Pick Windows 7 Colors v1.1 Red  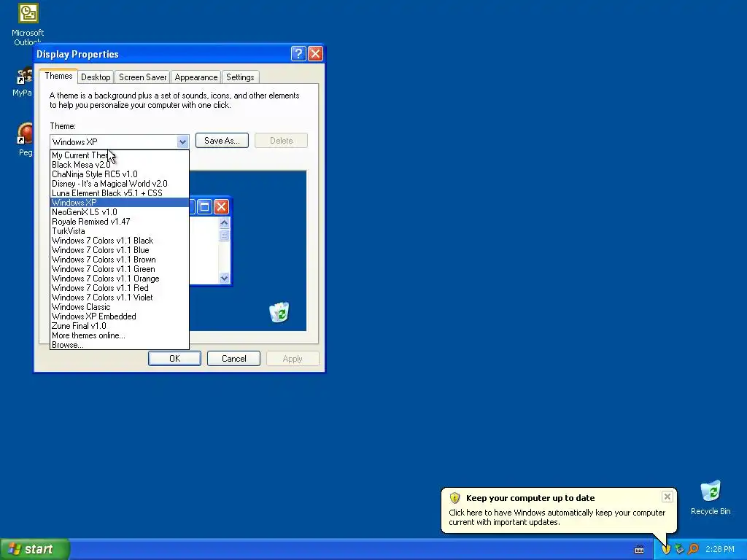tap(119, 288)
